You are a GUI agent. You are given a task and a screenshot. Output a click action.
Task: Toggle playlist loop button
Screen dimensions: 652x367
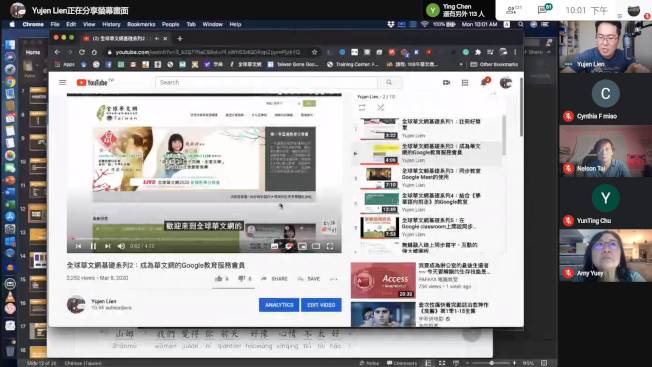[x=362, y=108]
